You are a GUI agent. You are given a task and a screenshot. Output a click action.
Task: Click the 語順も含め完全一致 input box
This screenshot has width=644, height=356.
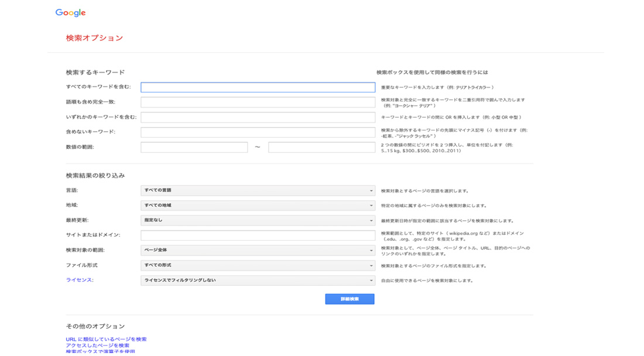258,102
